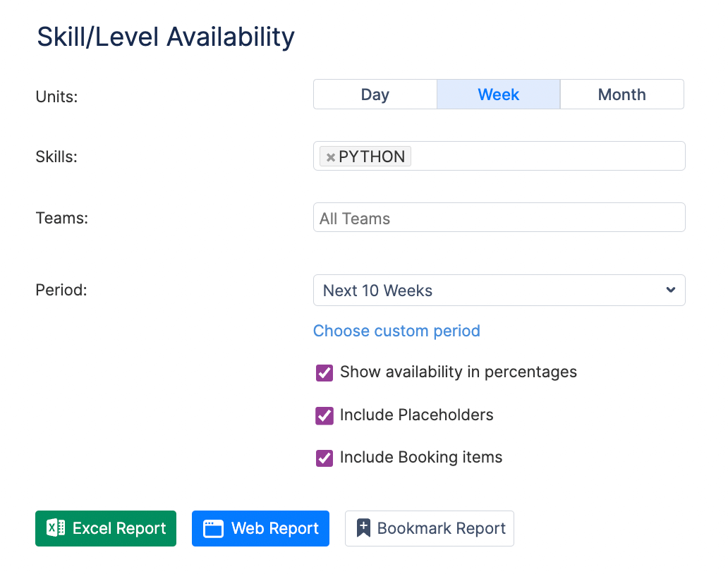Switch units to Day

coord(375,94)
